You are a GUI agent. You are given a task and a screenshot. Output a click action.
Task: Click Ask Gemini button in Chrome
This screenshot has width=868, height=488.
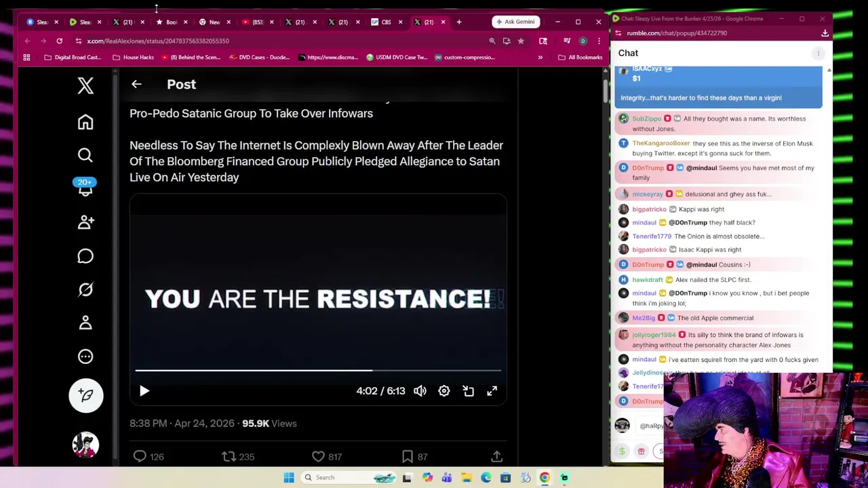coord(516,22)
